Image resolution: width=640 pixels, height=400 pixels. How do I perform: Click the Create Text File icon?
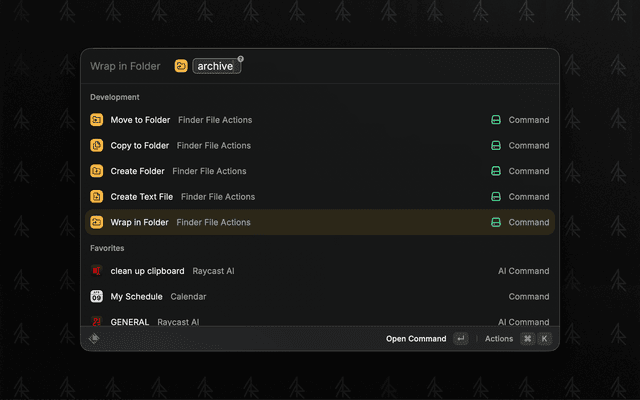click(x=97, y=197)
